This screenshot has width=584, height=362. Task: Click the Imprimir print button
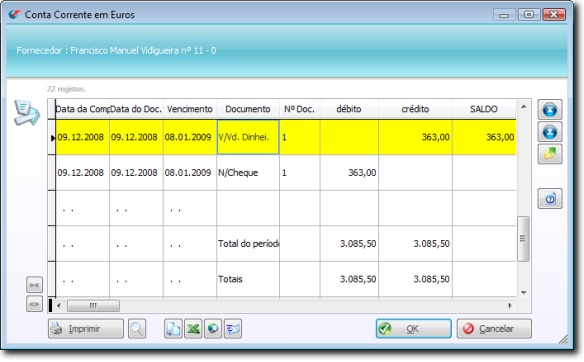pyautogui.click(x=86, y=328)
